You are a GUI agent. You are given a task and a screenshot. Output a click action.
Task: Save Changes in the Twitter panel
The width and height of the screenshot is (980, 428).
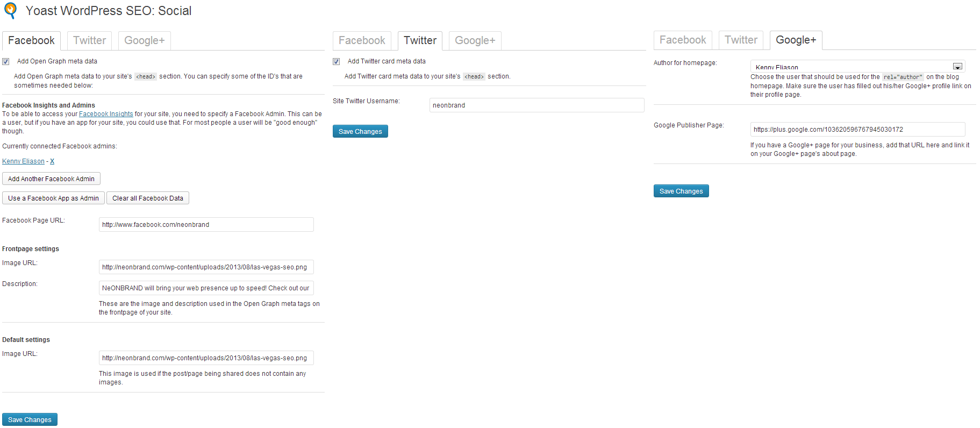point(360,131)
